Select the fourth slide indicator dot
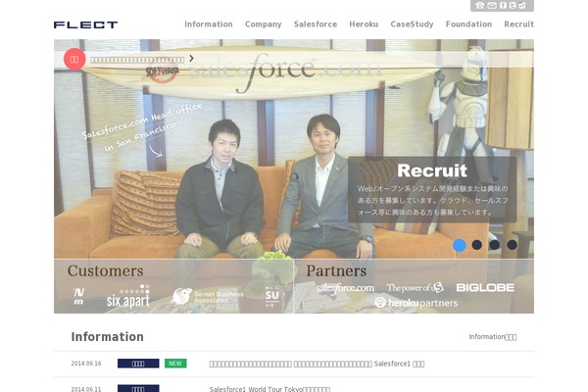 (513, 245)
